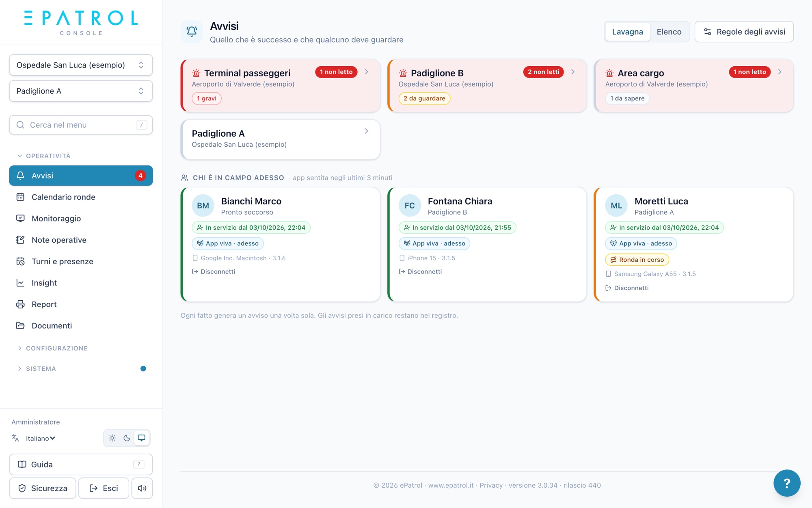Click the sound speaker icon button
The width and height of the screenshot is (812, 508).
click(x=142, y=488)
